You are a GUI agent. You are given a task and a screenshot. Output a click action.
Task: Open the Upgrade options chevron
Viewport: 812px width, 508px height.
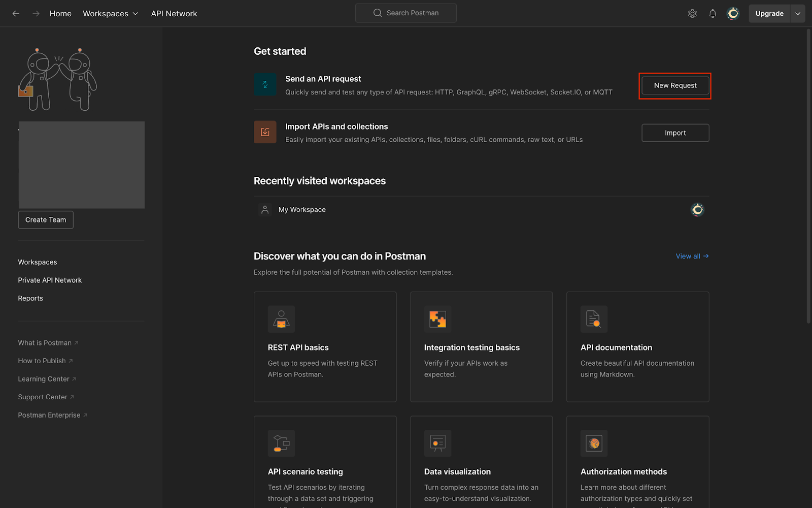(x=797, y=13)
